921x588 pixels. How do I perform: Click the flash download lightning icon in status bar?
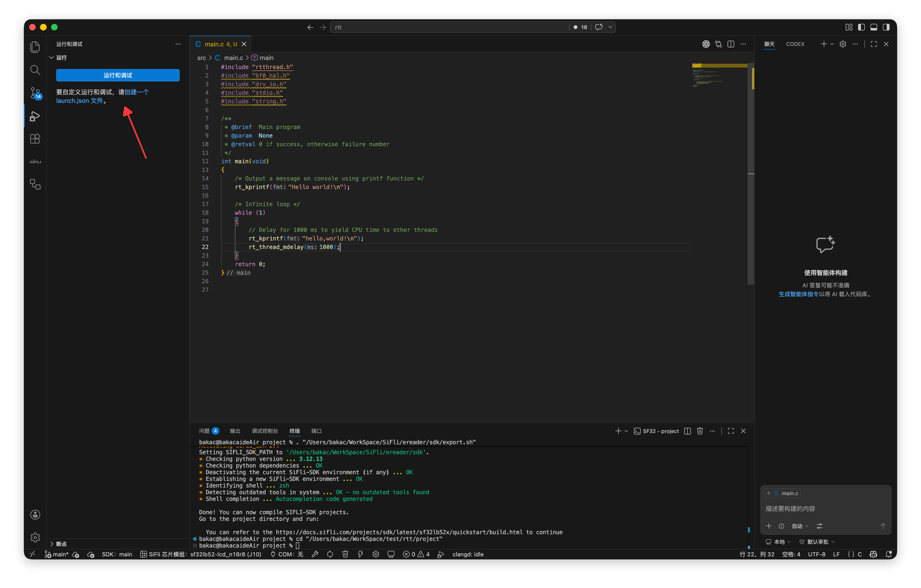(360, 554)
